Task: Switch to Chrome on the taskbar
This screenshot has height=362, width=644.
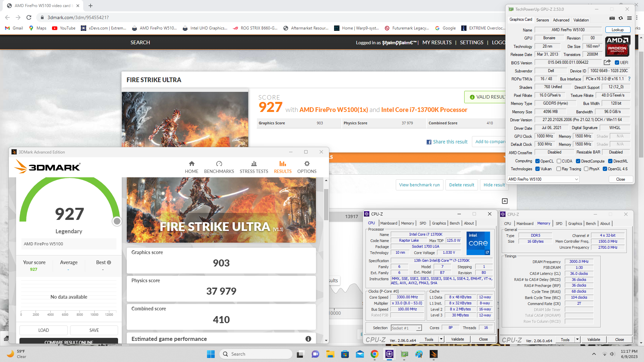Action: point(375,354)
